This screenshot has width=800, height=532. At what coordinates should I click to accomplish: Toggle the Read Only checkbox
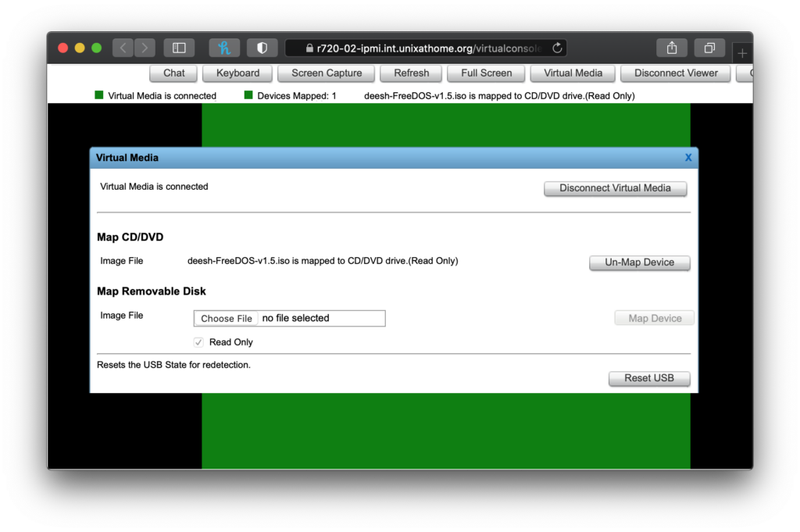click(198, 342)
